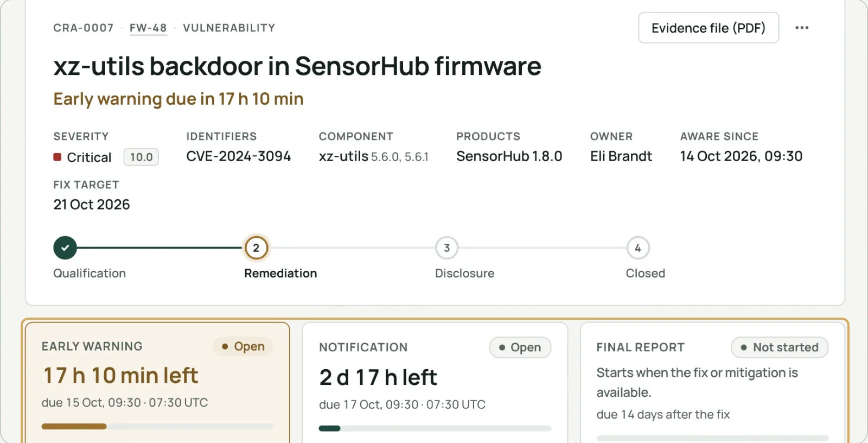868x443 pixels.
Task: Click the fix target date 21 Oct 2026
Action: pos(92,205)
